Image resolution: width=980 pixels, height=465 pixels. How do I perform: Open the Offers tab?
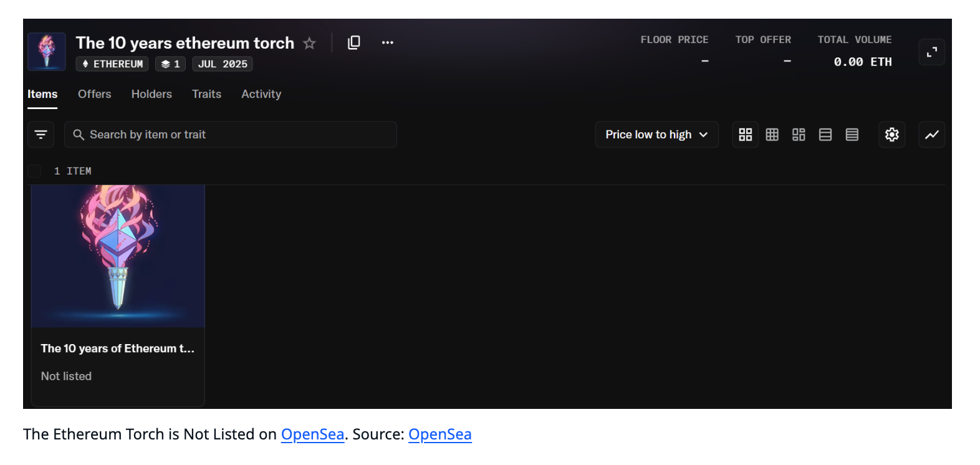tap(95, 94)
